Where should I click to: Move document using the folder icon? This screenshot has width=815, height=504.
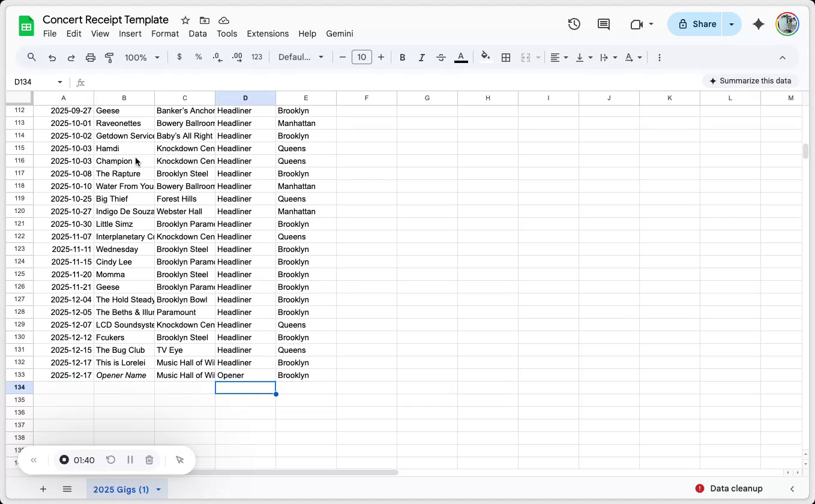pyautogui.click(x=205, y=20)
